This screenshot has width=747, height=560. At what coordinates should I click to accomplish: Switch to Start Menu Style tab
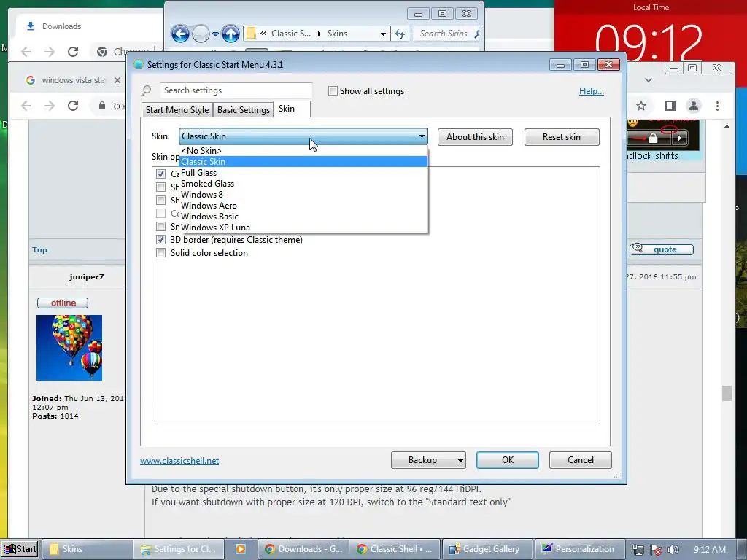pyautogui.click(x=177, y=110)
